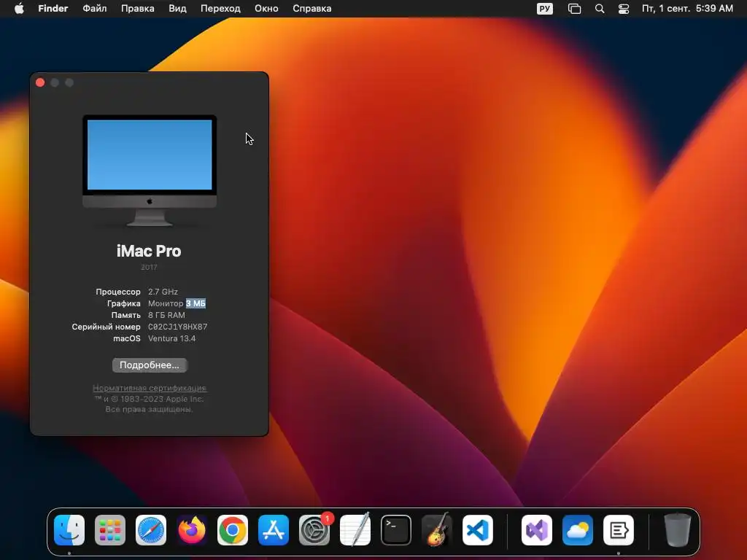Open System Settings with notification badge
The width and height of the screenshot is (747, 560).
[x=314, y=530]
